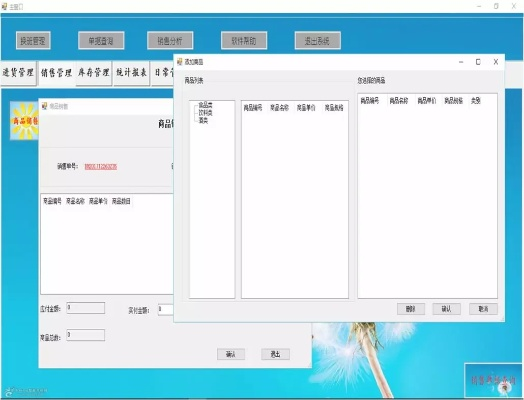Viewport: 524px width, 400px height.
Task: Click fourth header in the sales window list
Action: (121, 201)
